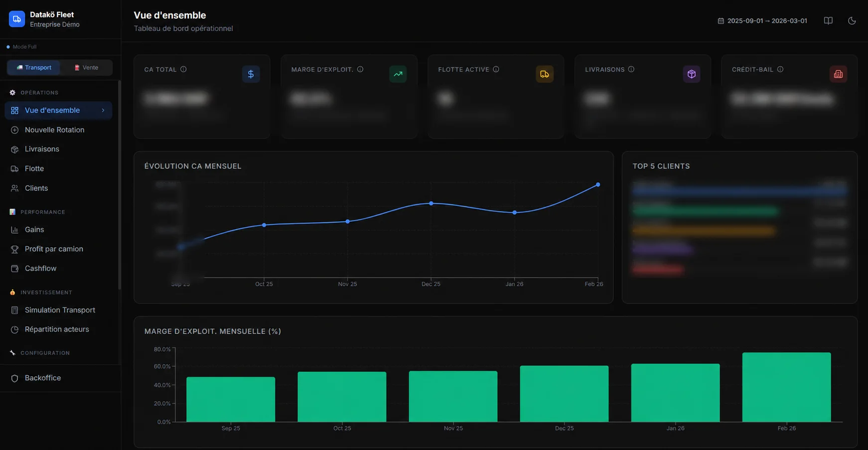Image resolution: width=868 pixels, height=450 pixels.
Task: Click the Nov 25 point on CA line chart
Action: [x=348, y=221]
